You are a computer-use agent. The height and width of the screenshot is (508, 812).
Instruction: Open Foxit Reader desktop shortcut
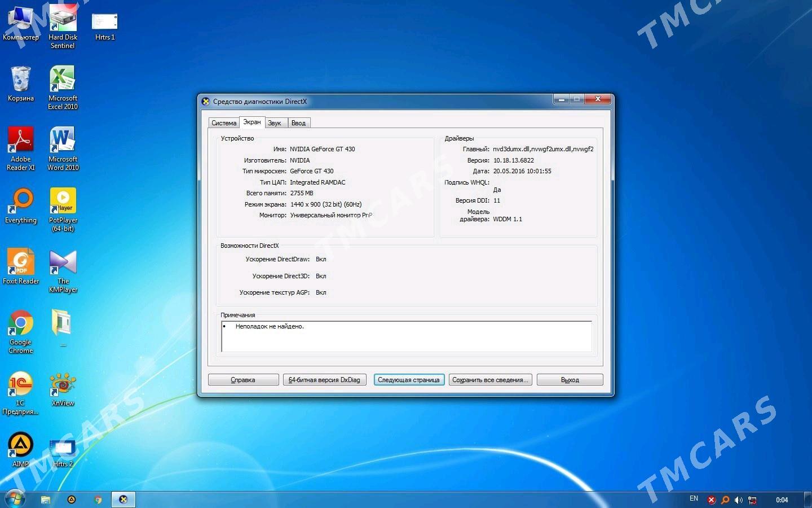21,266
